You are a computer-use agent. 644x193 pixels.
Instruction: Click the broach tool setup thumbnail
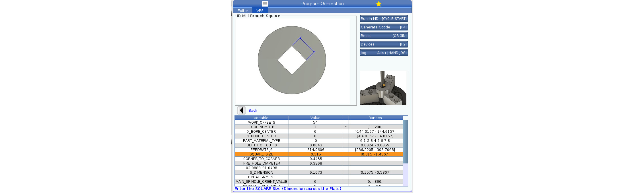tap(384, 88)
